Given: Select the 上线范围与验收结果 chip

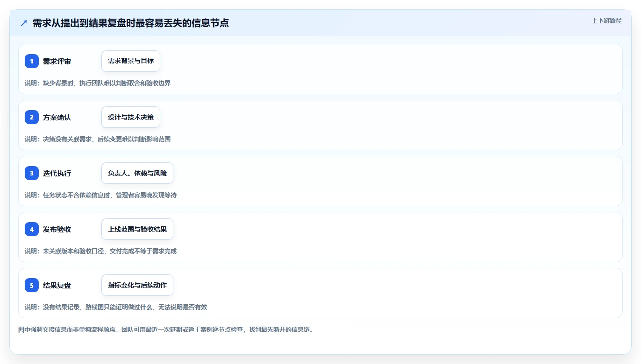Looking at the screenshot, I should pyautogui.click(x=137, y=229).
